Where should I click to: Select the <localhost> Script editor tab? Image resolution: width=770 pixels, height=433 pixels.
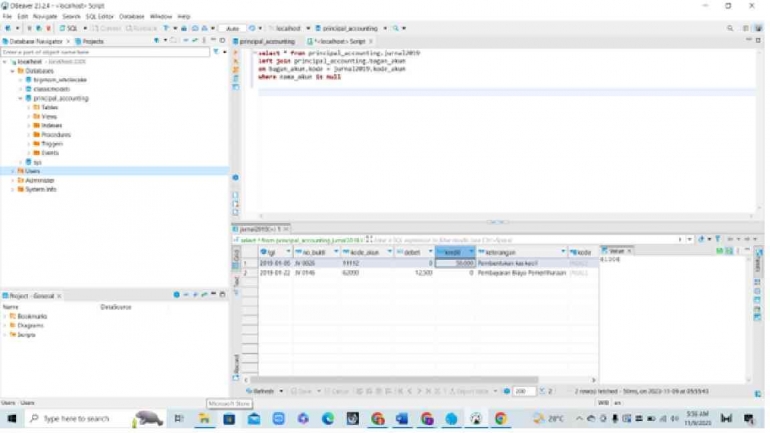340,41
